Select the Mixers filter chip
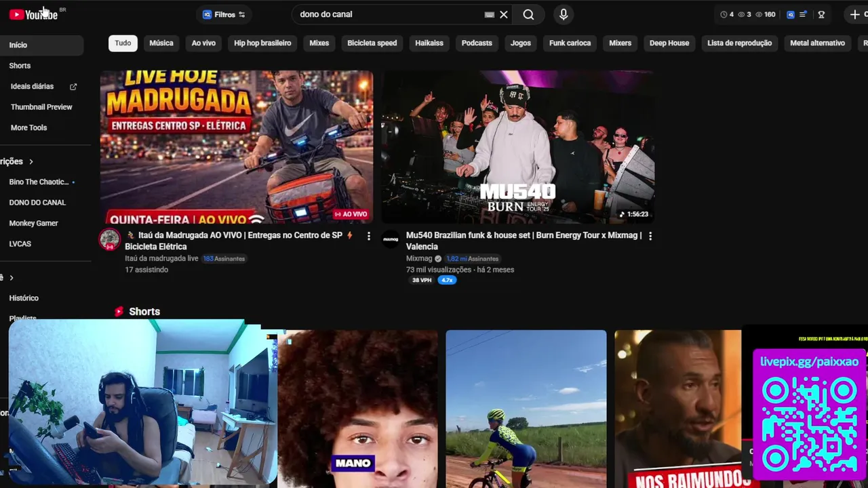 [620, 43]
